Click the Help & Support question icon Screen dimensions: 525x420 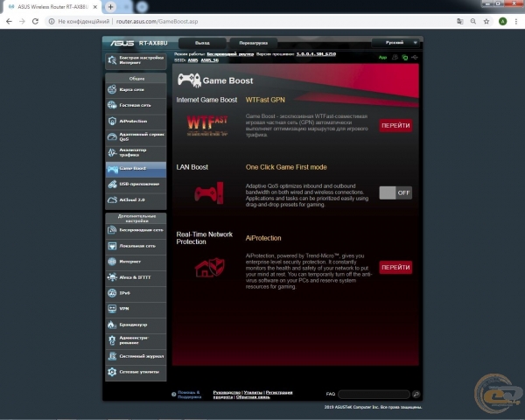click(174, 395)
